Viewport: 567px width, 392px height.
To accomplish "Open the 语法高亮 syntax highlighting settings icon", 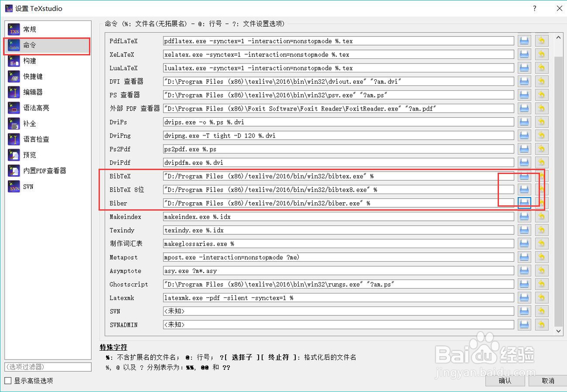I will click(14, 108).
